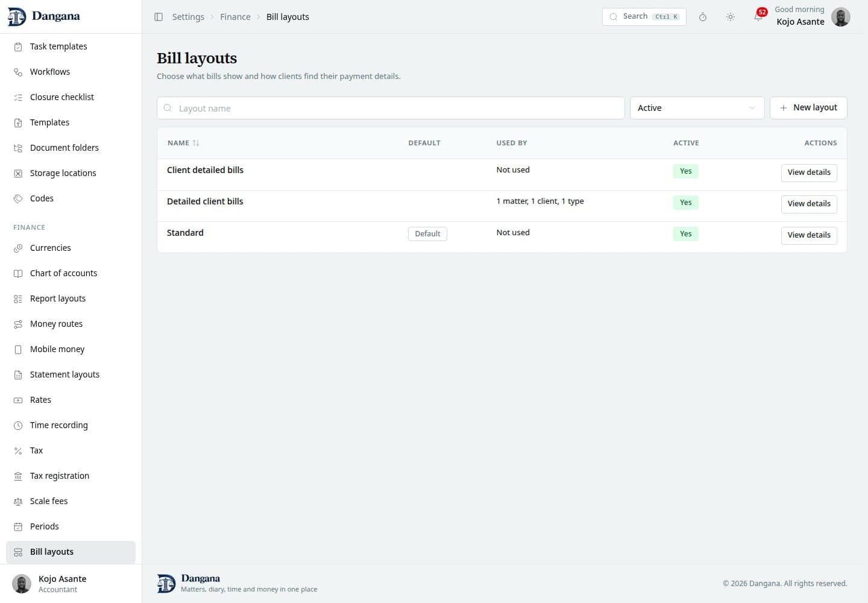Switch theme with the sun icon

pos(731,17)
